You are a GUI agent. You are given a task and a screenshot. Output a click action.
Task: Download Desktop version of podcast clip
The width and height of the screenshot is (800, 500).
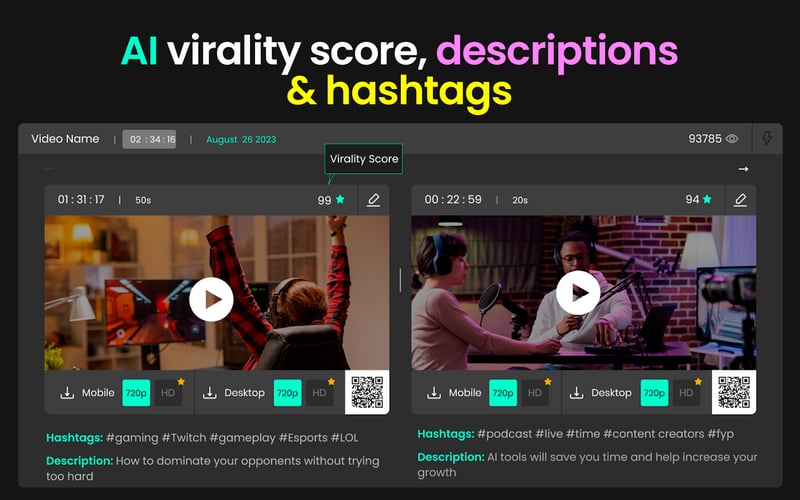point(577,393)
